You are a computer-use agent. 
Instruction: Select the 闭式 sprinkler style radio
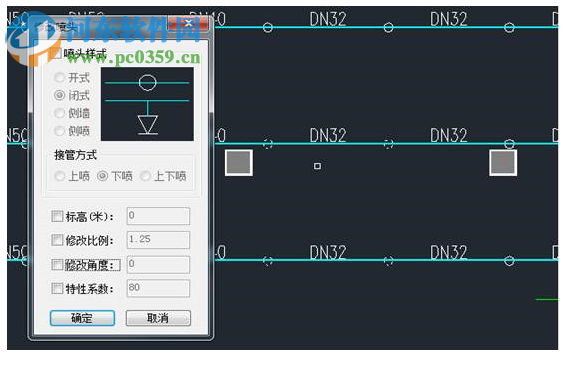(x=59, y=95)
